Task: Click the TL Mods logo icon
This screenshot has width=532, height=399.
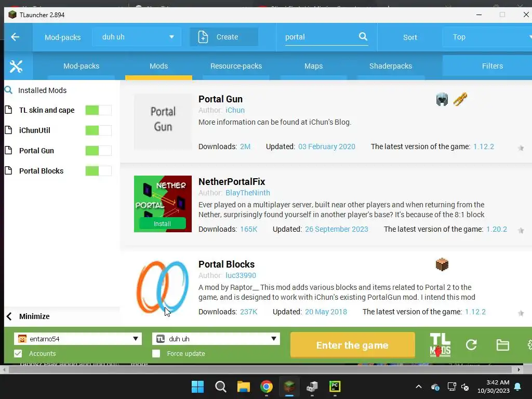Action: [440, 345]
